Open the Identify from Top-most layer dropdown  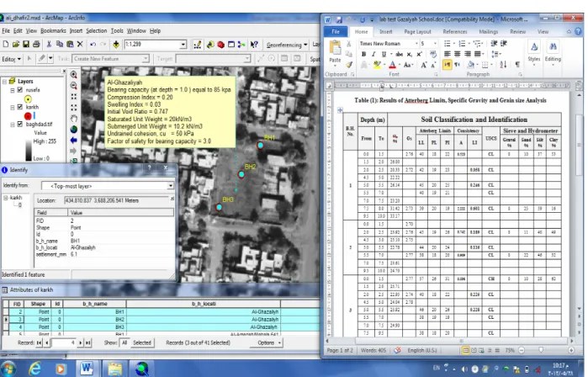point(171,186)
